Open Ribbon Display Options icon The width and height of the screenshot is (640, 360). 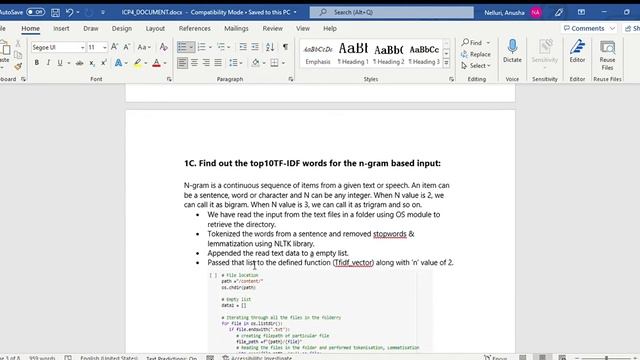[581, 13]
